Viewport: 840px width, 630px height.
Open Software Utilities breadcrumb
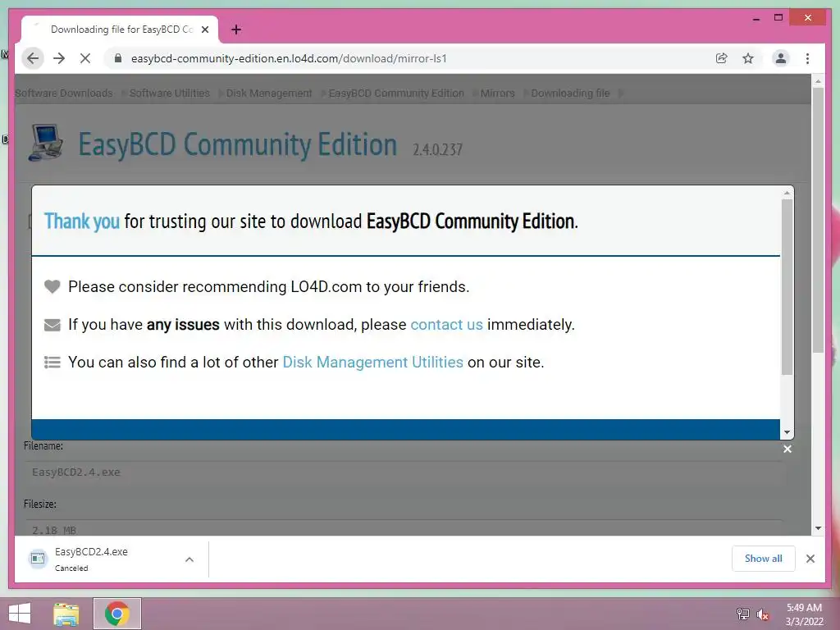(x=169, y=94)
